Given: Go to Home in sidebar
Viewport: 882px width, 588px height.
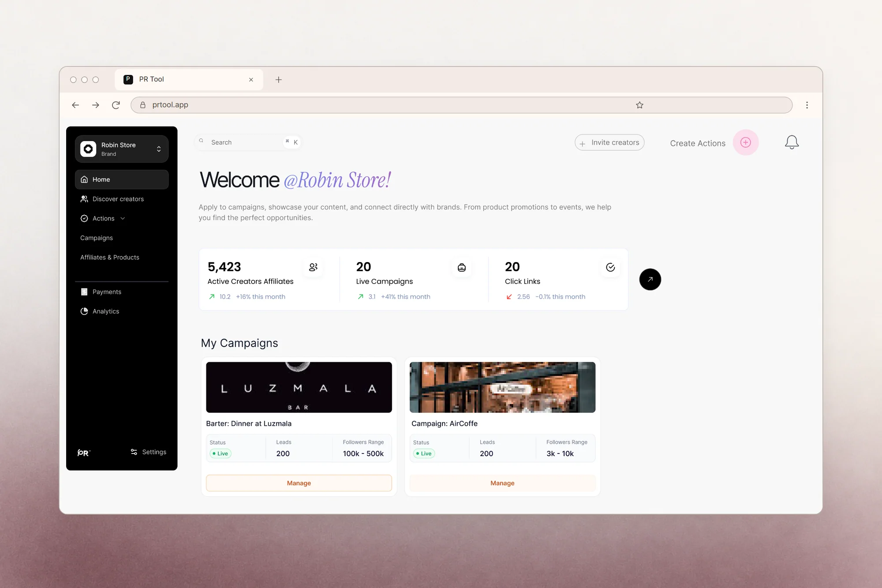Looking at the screenshot, I should [x=122, y=180].
